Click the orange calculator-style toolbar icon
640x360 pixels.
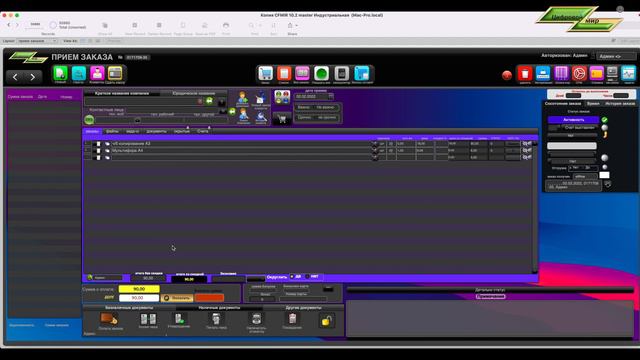tap(284, 73)
